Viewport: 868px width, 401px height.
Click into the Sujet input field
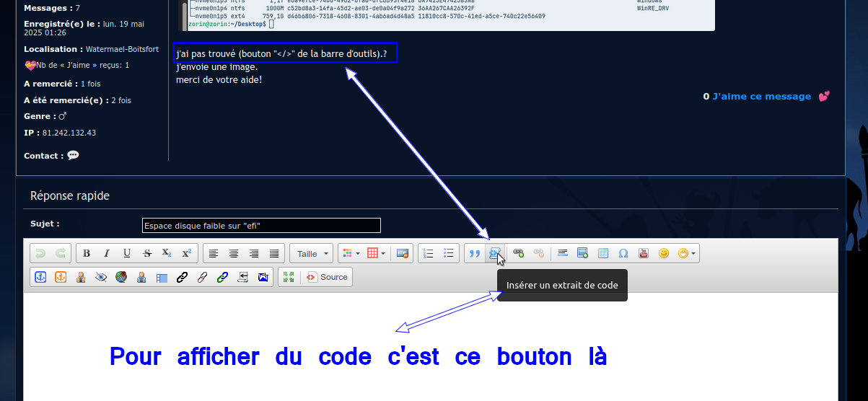pos(261,226)
